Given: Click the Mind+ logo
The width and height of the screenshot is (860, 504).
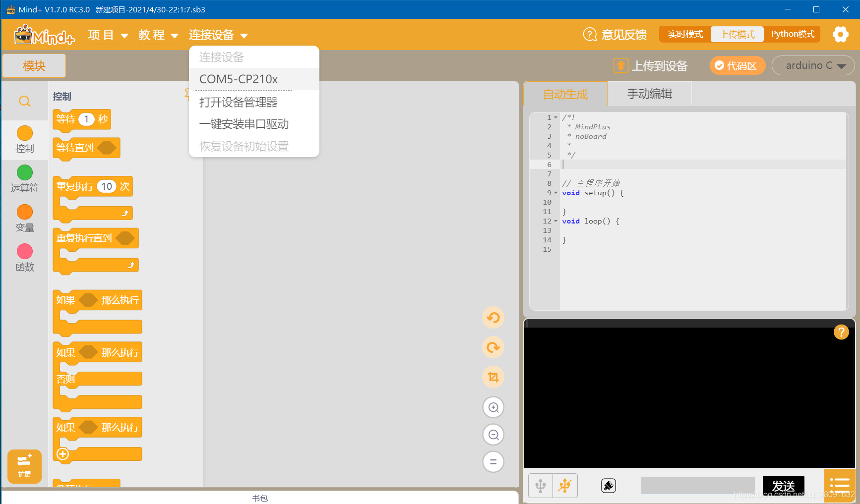Looking at the screenshot, I should [44, 35].
